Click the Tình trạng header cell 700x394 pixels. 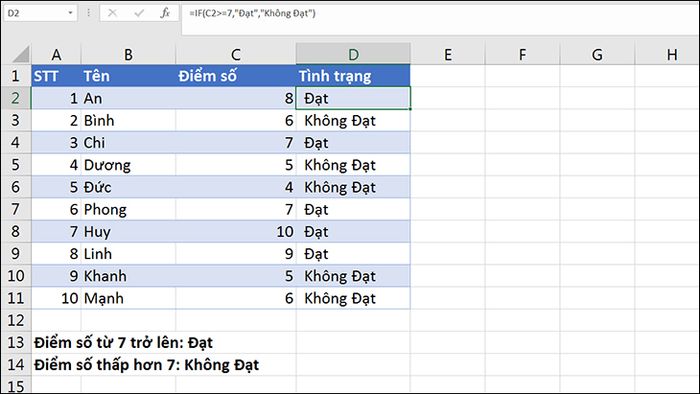pos(353,76)
